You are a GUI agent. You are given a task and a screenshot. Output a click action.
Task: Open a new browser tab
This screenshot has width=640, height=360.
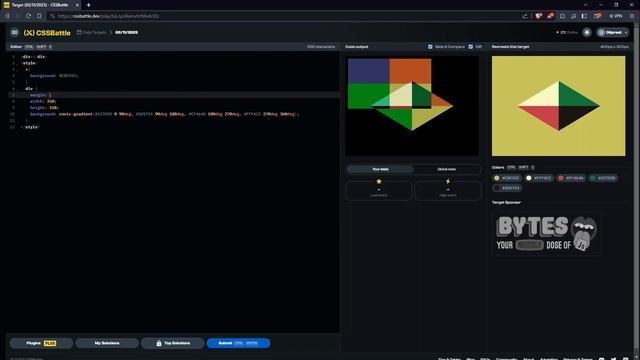(x=88, y=5)
